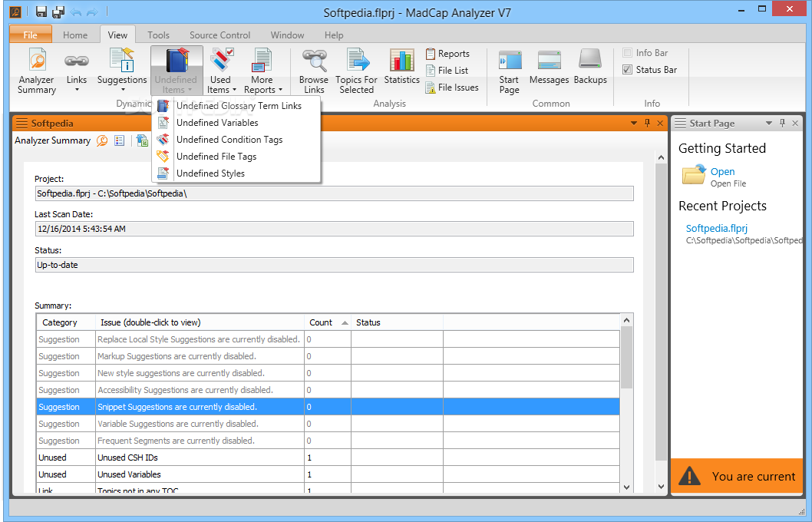Select the Markup Suggestions are currently disabled row
812x522 pixels.
328,356
